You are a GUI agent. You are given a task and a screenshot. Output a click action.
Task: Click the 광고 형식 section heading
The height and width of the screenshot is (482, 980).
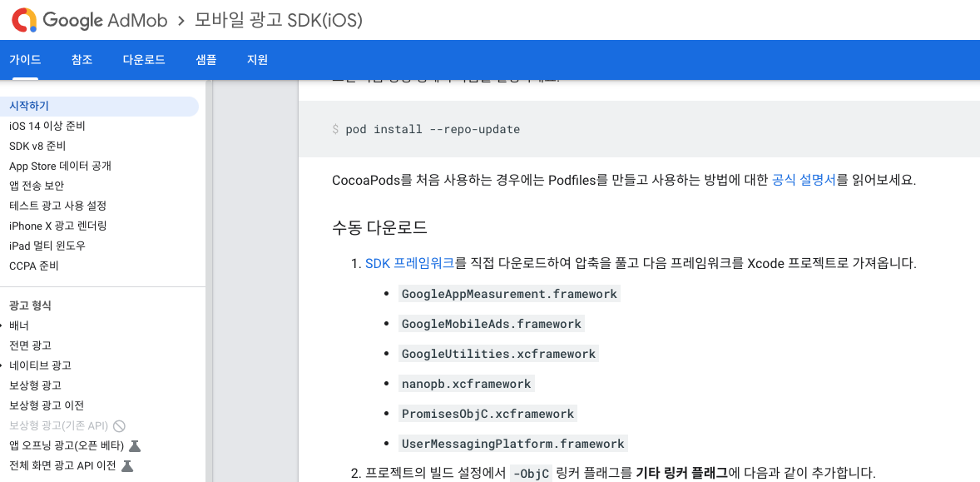coord(30,306)
